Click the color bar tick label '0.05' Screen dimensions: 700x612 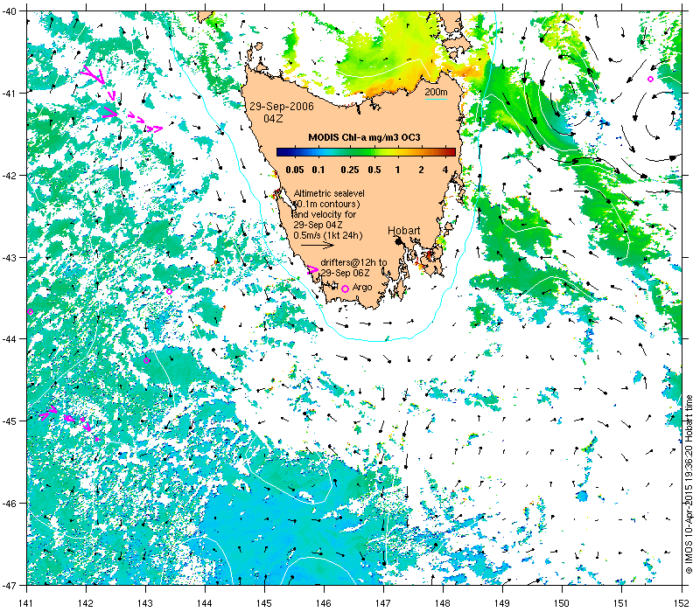(295, 170)
